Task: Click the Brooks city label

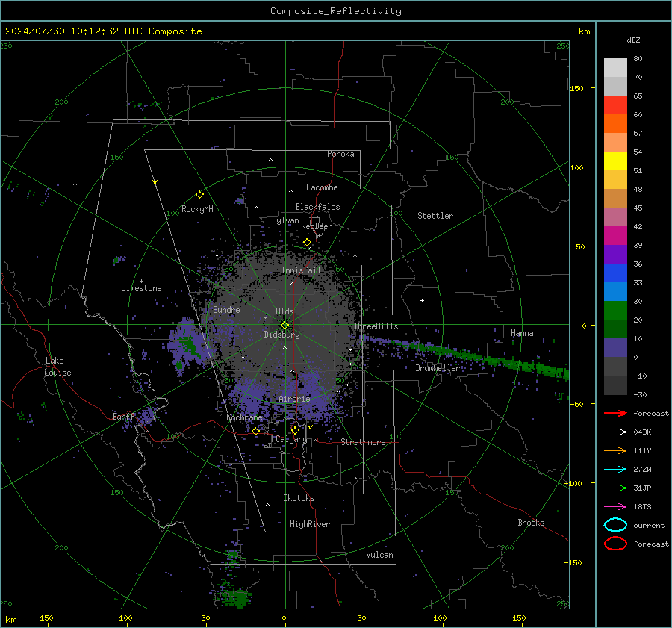Action: point(531,523)
